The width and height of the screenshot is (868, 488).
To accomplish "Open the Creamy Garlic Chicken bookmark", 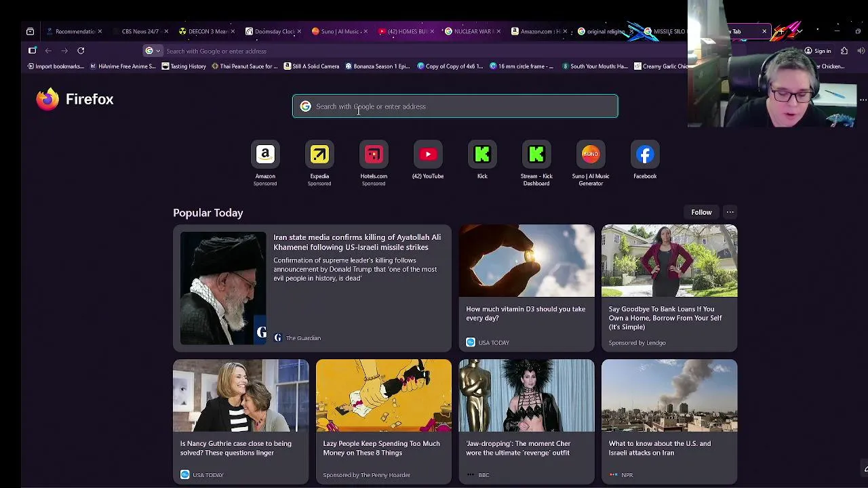I will coord(660,66).
